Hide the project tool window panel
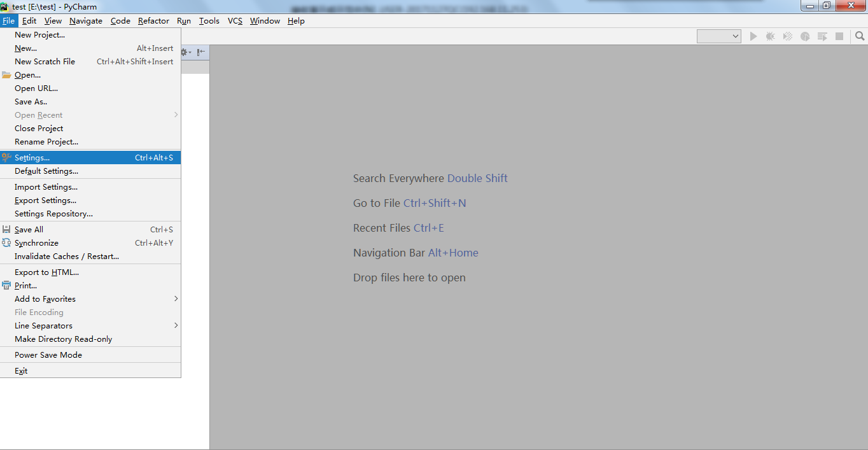Screen dimensions: 868x450 point(201,52)
